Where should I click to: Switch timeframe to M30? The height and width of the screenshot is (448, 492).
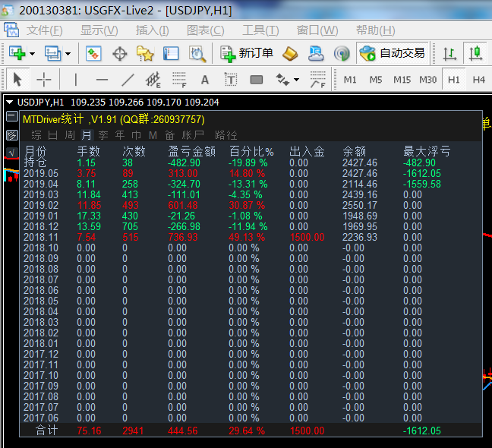tap(428, 80)
